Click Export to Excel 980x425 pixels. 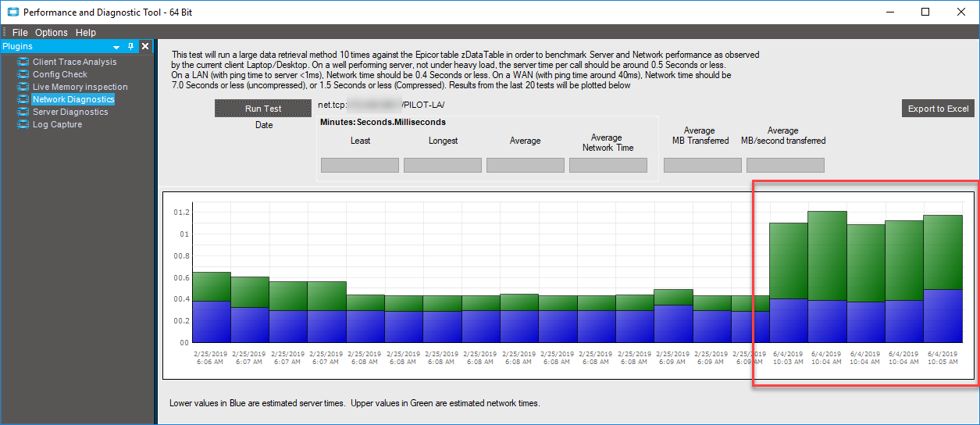point(938,109)
